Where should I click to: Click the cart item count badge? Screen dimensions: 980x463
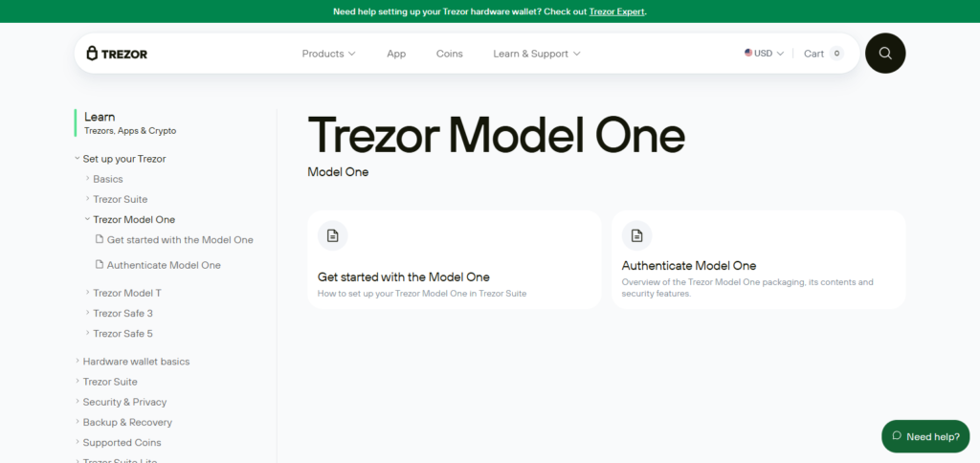point(836,54)
